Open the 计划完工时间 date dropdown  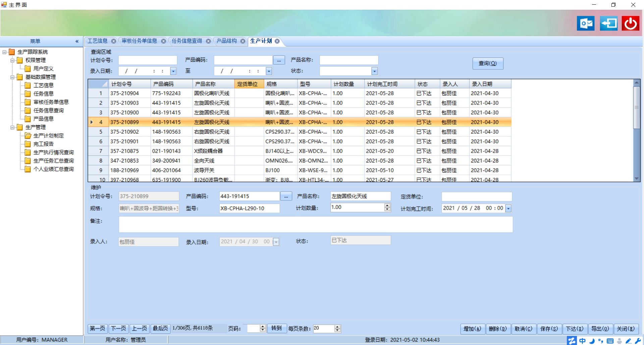[508, 208]
